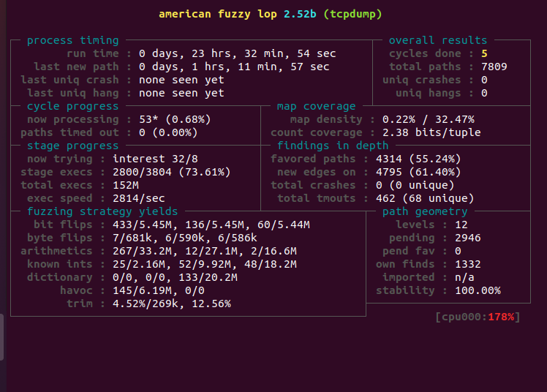
Task: Click arithmetics value '267/33.2M, 12/27.1M, 2/16.6M'
Action: pos(205,251)
